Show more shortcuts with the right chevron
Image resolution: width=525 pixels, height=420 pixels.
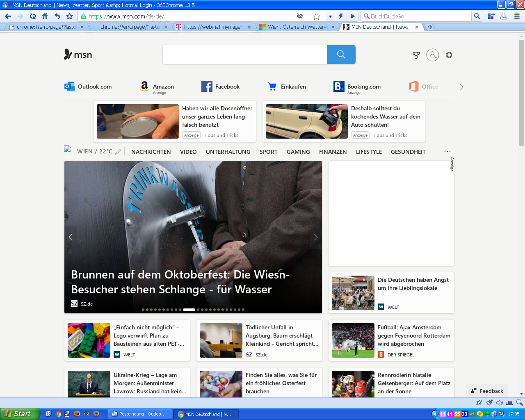pos(461,87)
